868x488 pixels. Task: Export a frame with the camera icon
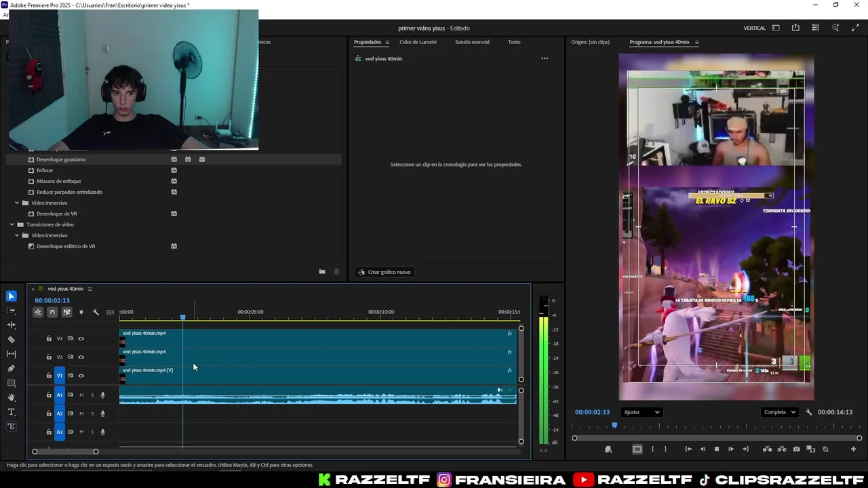(796, 449)
